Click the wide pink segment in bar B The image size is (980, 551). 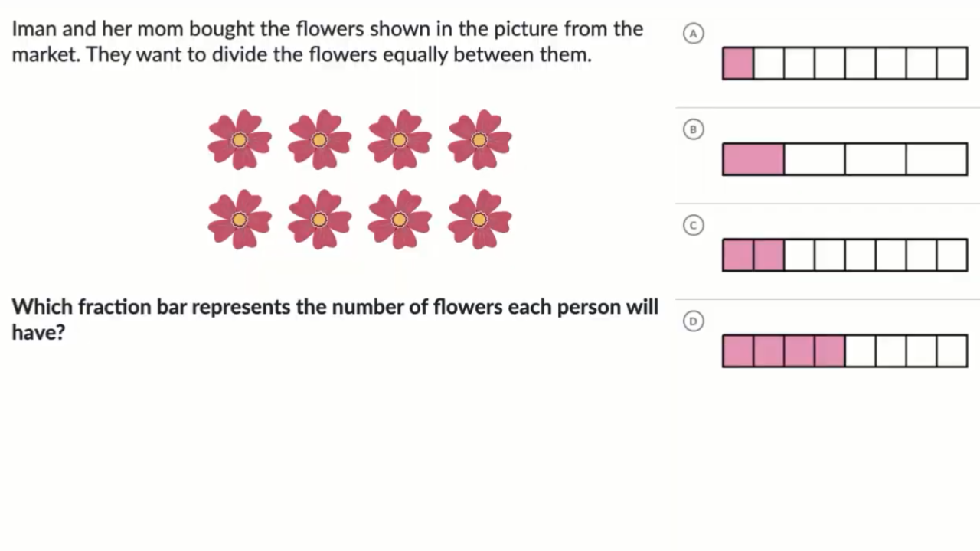(753, 159)
